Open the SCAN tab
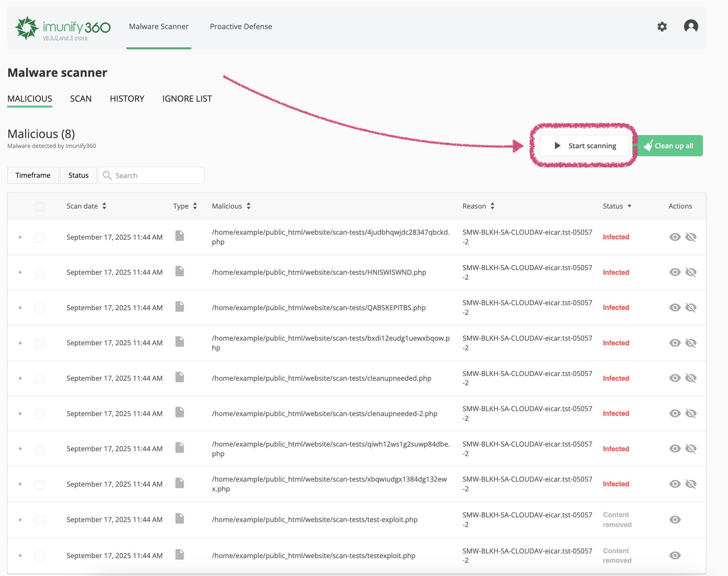 [x=81, y=99]
